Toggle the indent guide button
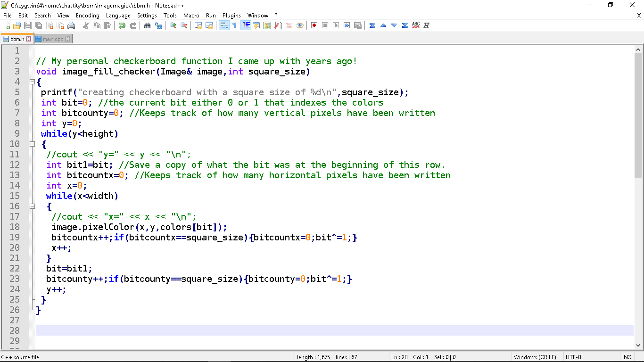This screenshot has height=362, width=644. [246, 25]
